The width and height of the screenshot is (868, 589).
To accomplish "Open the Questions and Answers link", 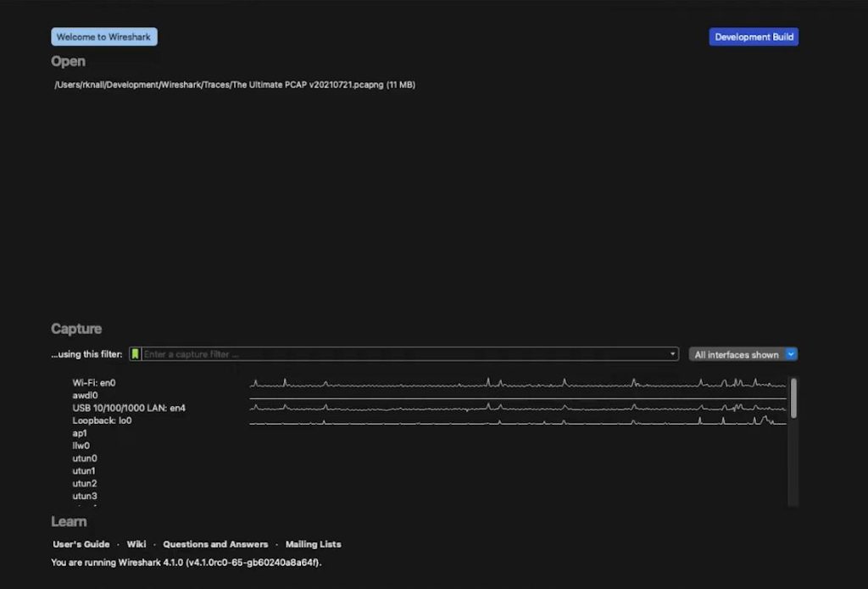I will click(x=215, y=544).
